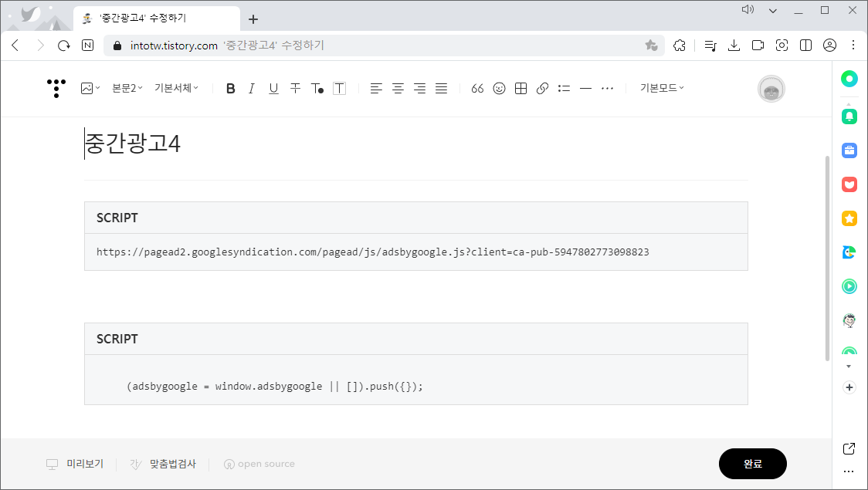Insert a hyperlink

(x=542, y=89)
